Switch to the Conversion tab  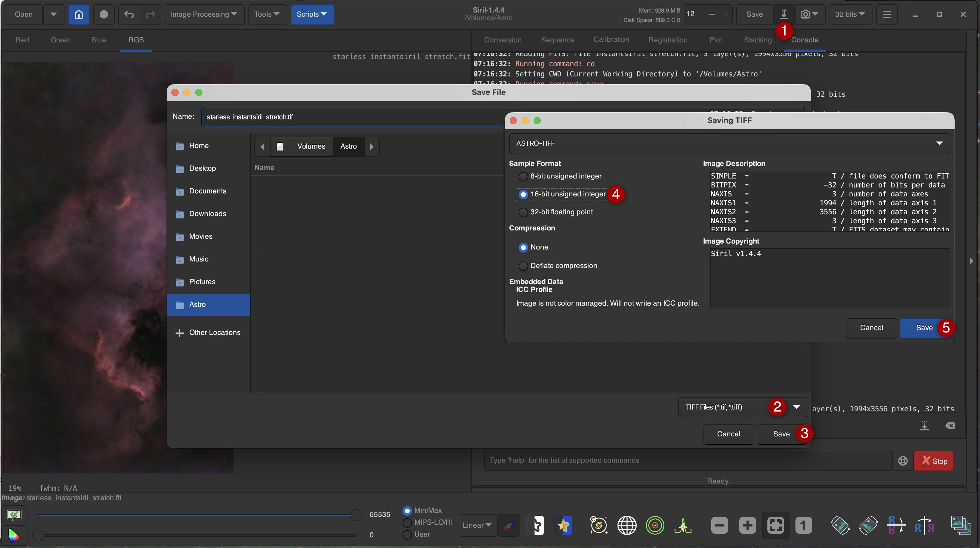[503, 40]
